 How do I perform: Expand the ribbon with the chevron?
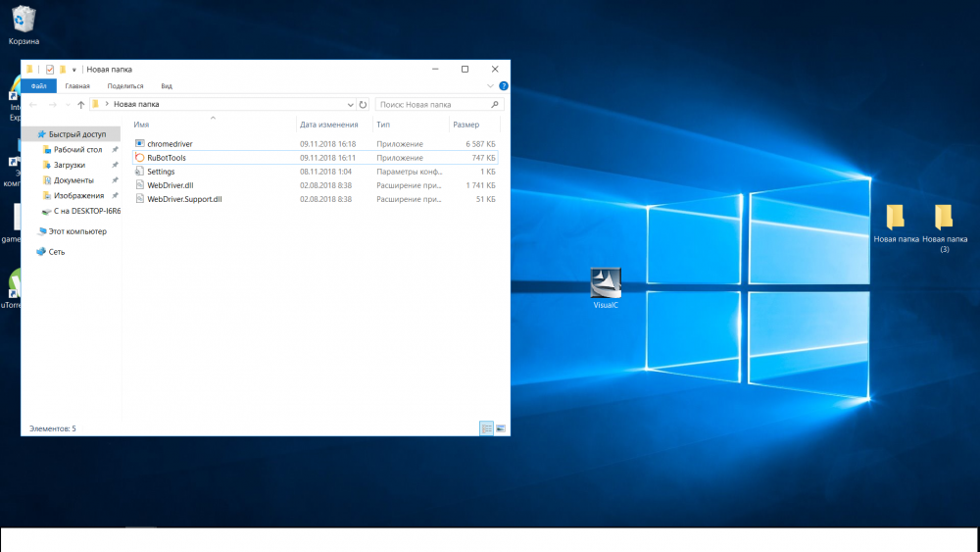(x=491, y=86)
